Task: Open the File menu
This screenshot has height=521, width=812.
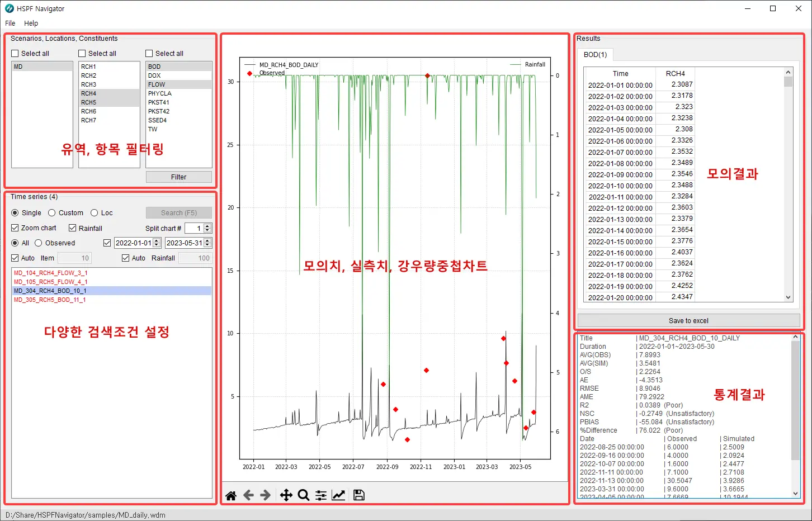Action: [10, 23]
